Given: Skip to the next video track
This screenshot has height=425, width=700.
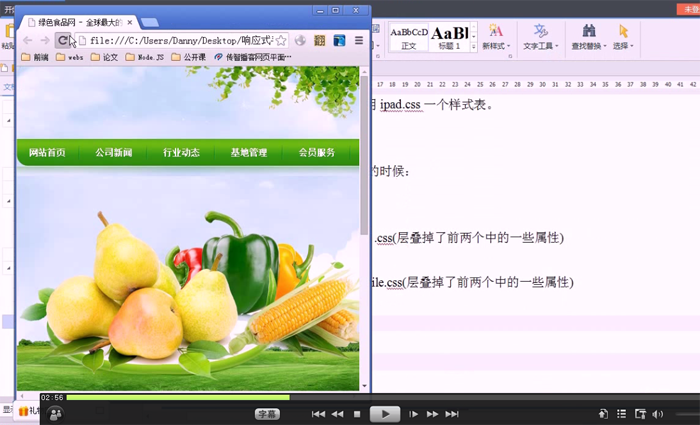Looking at the screenshot, I should pyautogui.click(x=451, y=414).
